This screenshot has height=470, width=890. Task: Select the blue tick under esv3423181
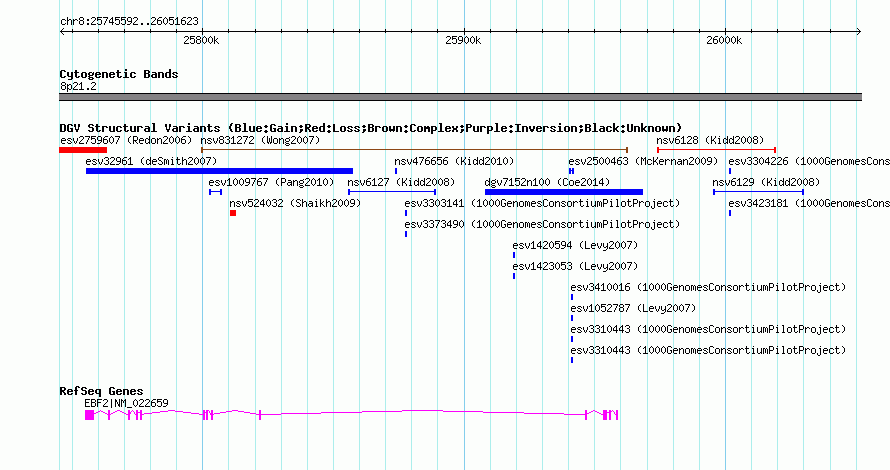click(x=730, y=213)
